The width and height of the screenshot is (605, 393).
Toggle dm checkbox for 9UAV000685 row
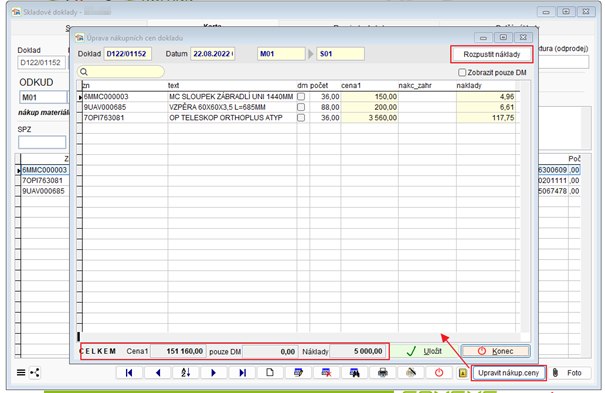click(x=301, y=107)
